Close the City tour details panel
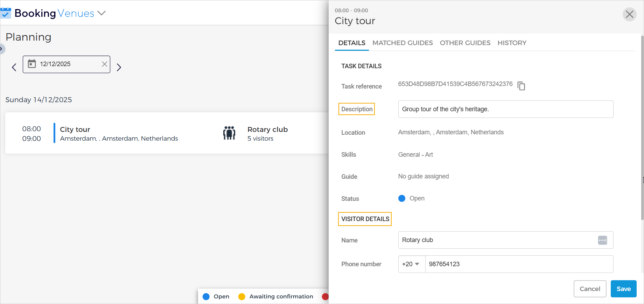 click(629, 14)
